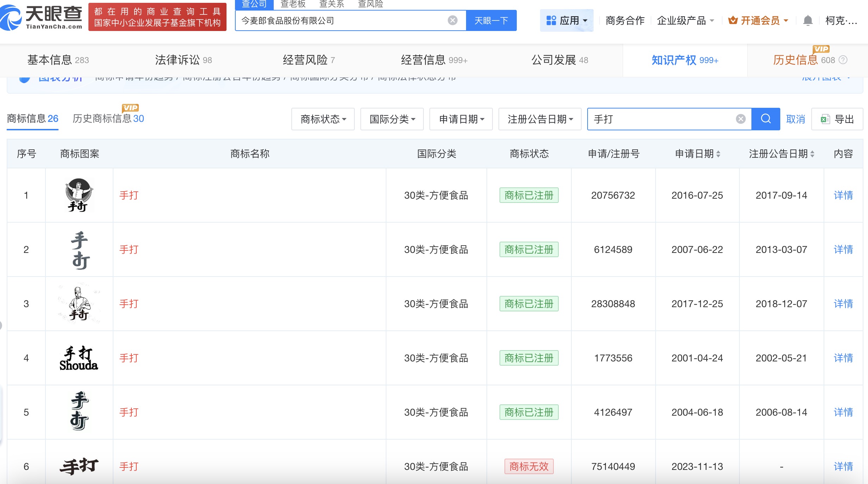
Task: Expand the 商标状态 filter dropdown
Action: click(323, 119)
